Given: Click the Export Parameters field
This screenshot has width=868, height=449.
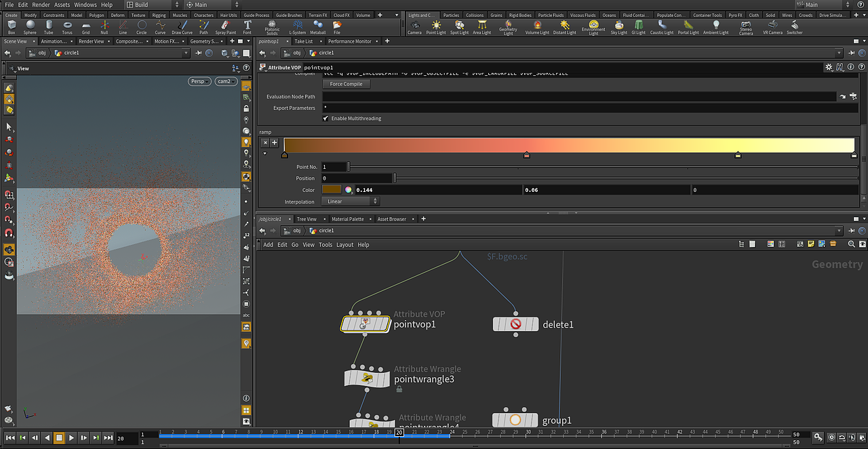Looking at the screenshot, I should (591, 108).
